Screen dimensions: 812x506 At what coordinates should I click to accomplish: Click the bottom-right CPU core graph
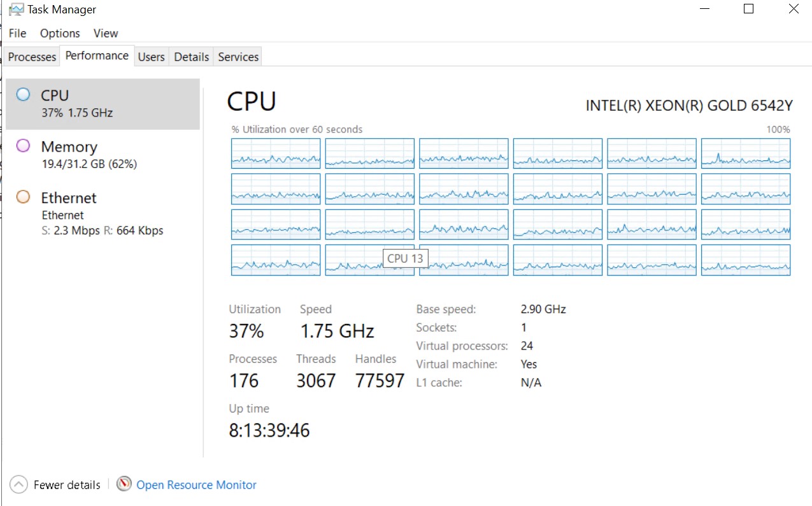tap(745, 260)
